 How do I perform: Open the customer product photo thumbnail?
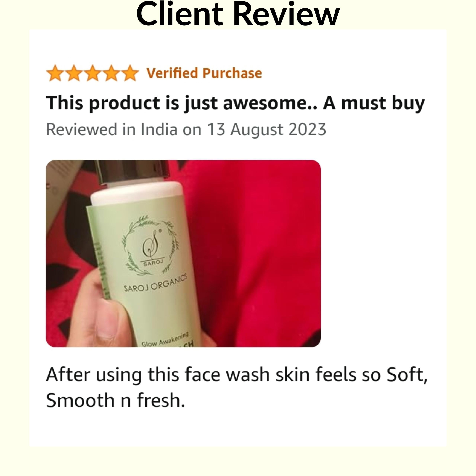click(x=183, y=253)
